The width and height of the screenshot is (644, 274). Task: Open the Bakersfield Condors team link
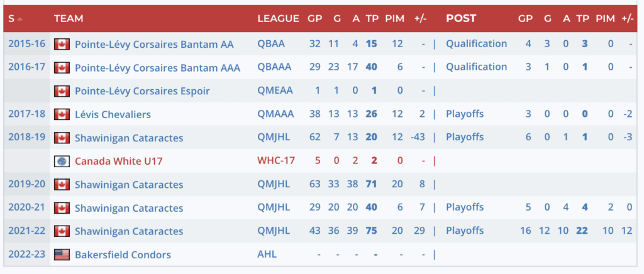(x=123, y=255)
